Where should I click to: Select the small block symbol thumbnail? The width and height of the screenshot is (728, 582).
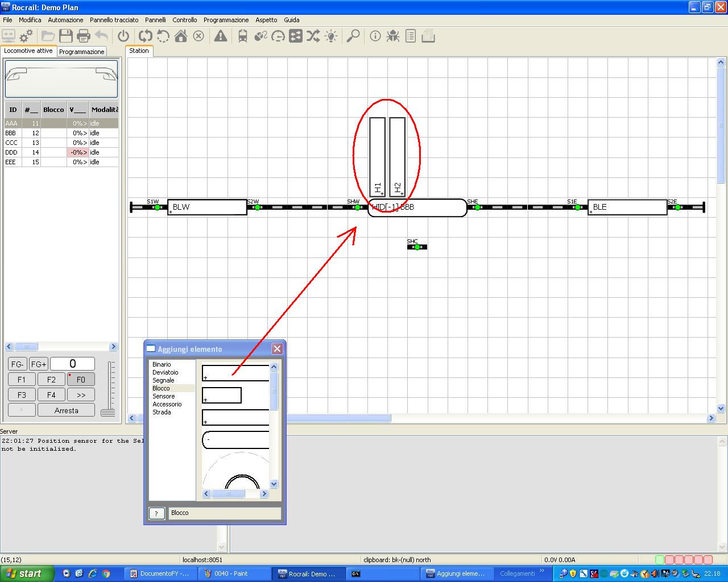click(222, 395)
